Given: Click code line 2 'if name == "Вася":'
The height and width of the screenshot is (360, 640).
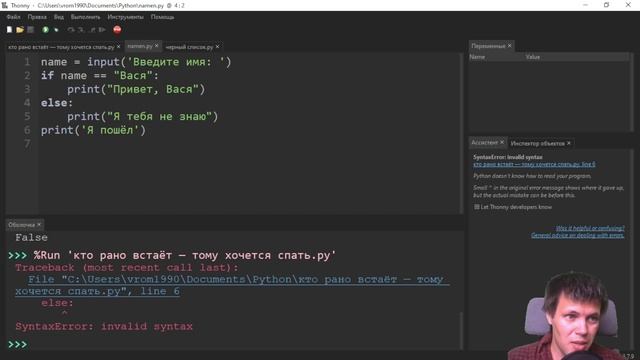Looking at the screenshot, I should pos(100,76).
